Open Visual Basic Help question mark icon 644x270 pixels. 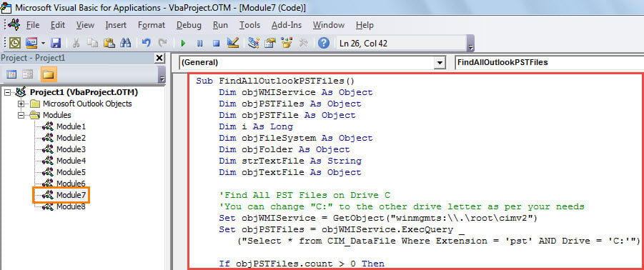pos(324,43)
